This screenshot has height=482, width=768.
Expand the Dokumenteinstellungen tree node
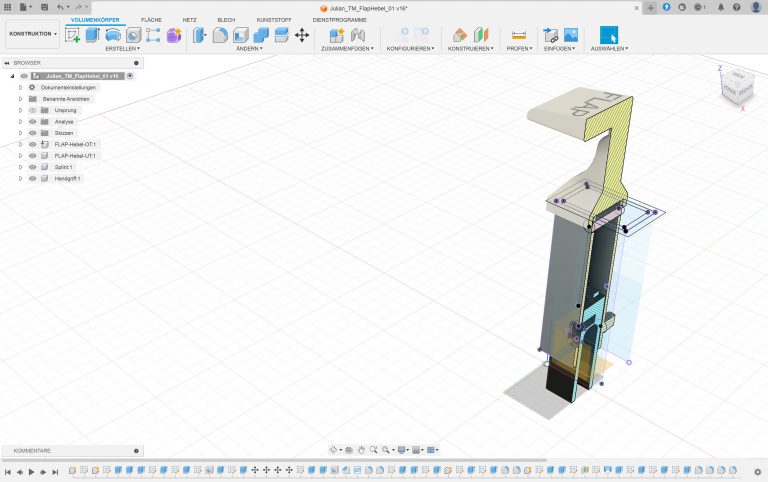[20, 87]
